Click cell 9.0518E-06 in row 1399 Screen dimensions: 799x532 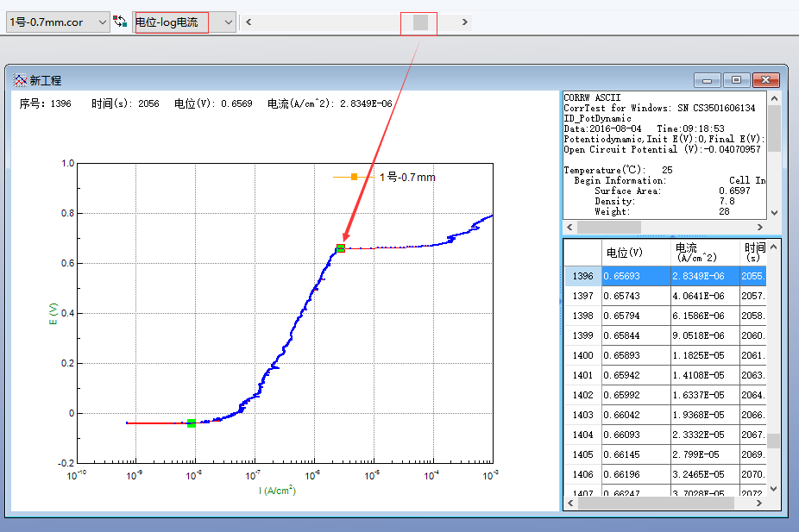705,335
